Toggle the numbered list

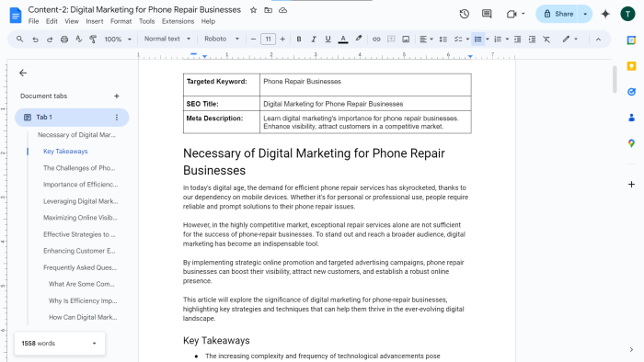coord(498,40)
